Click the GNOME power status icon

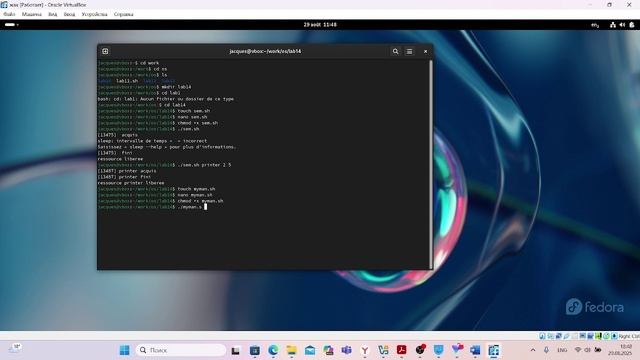click(632, 25)
